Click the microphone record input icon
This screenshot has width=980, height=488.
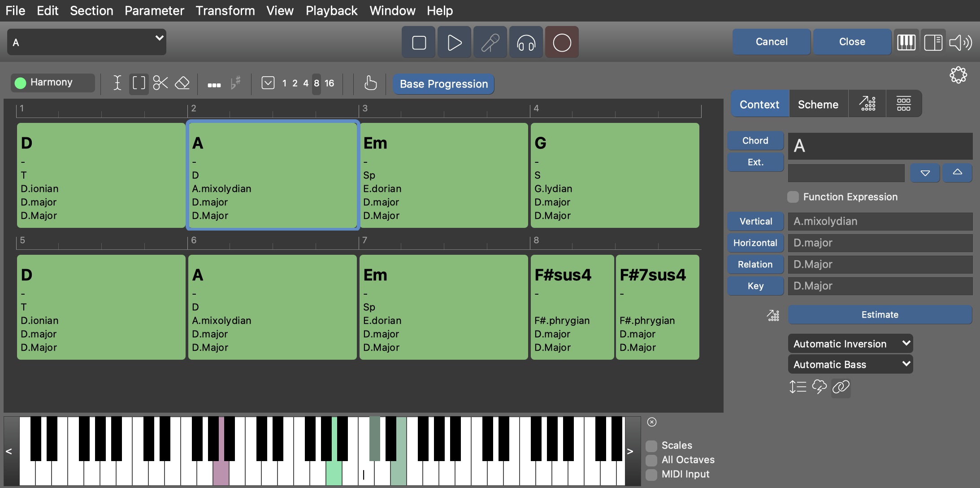coord(490,43)
